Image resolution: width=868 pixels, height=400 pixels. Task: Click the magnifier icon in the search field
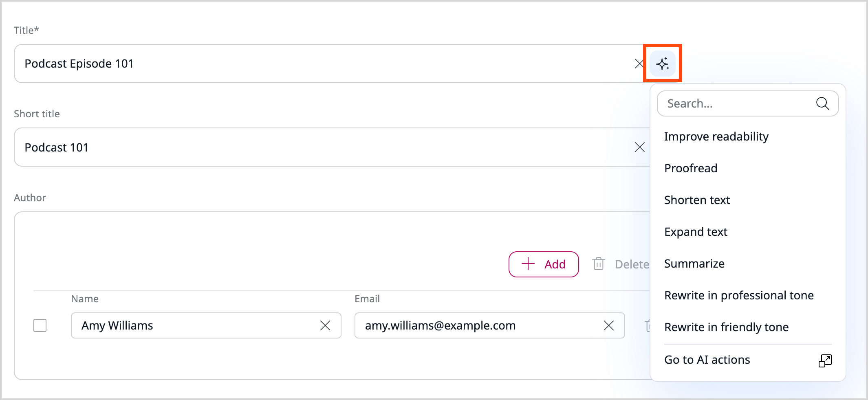823,103
